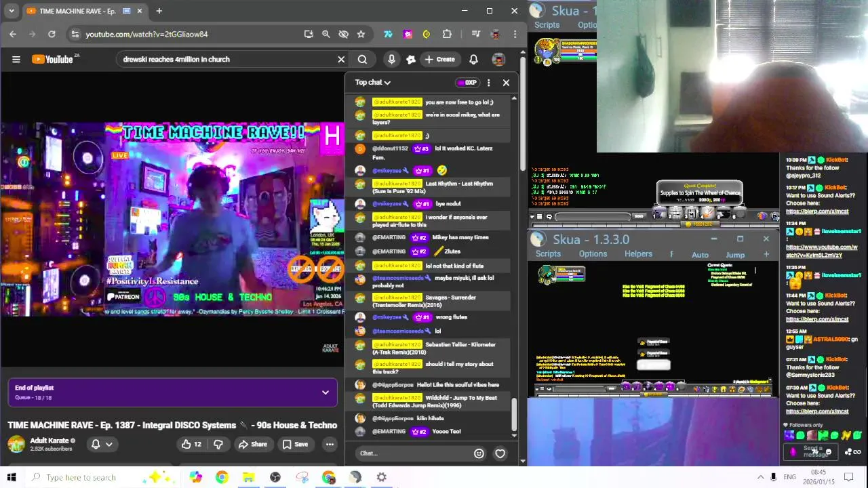Open the Adult Karate channel name link
Viewport: 868px width, 488px height.
point(50,441)
